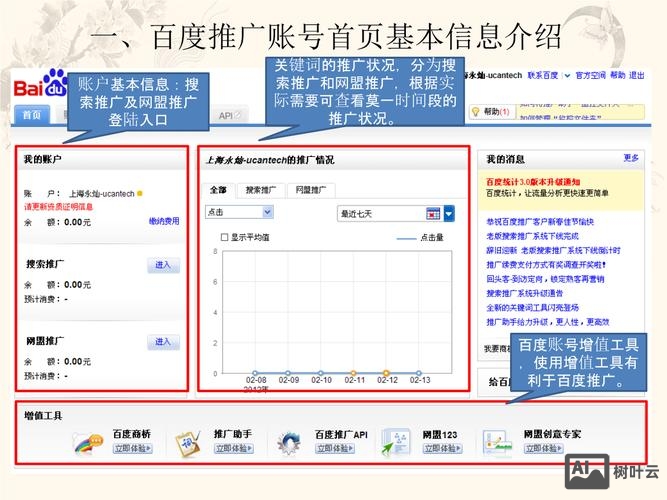The width and height of the screenshot is (667, 500).
Task: Open 更多 link in 我的消息
Action: click(x=631, y=158)
